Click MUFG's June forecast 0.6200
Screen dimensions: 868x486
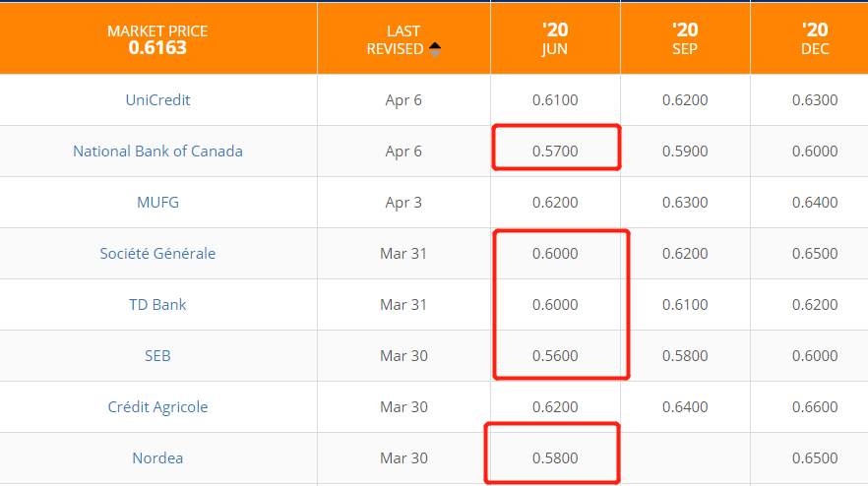pyautogui.click(x=555, y=202)
